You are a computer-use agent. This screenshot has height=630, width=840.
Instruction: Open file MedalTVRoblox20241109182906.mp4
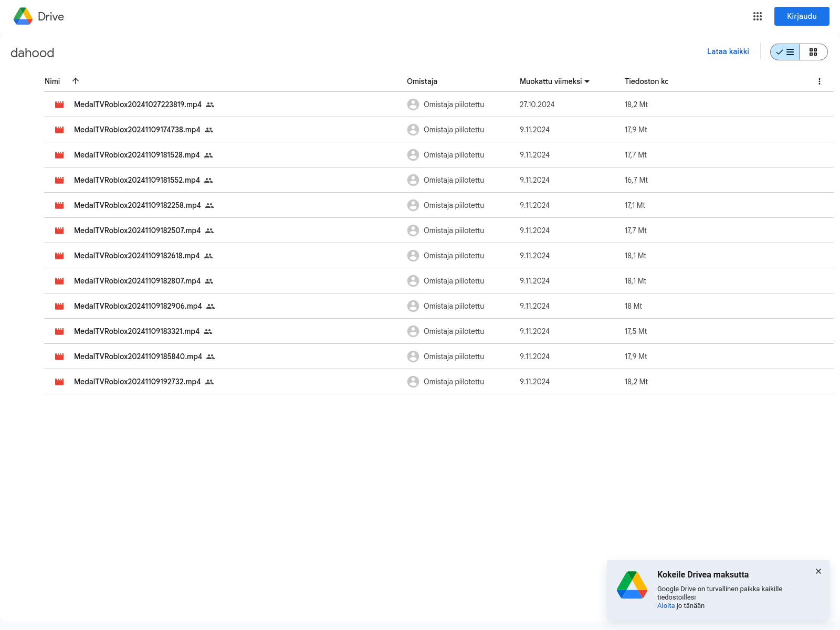coord(138,306)
